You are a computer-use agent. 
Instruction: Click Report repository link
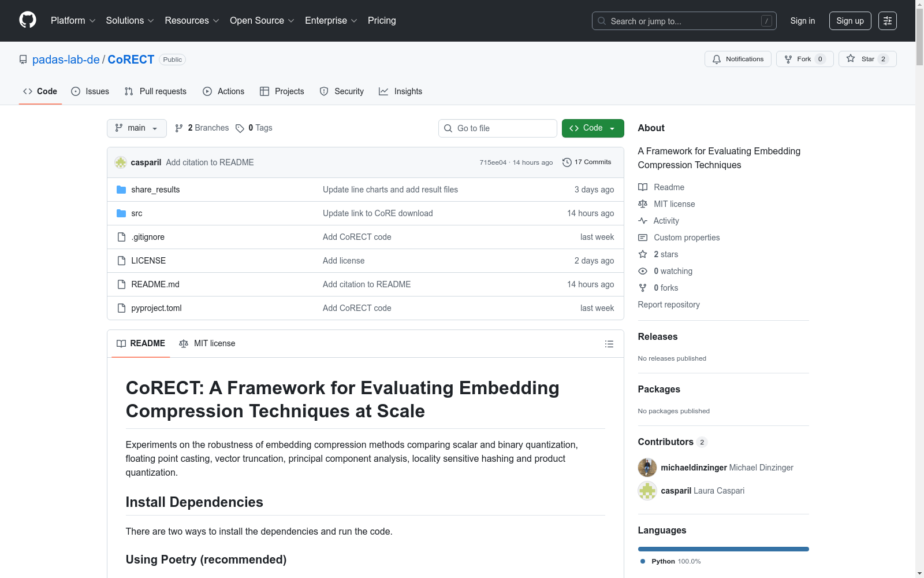[669, 305]
